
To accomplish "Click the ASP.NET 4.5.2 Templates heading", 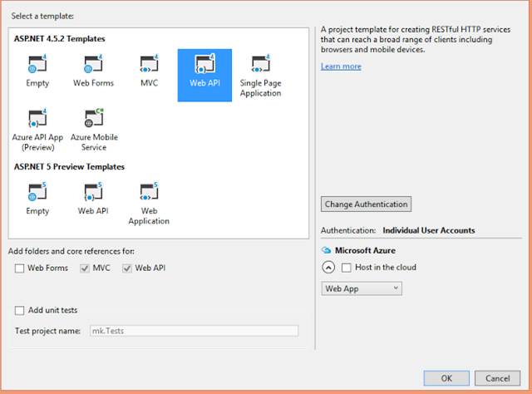I will pyautogui.click(x=59, y=39).
